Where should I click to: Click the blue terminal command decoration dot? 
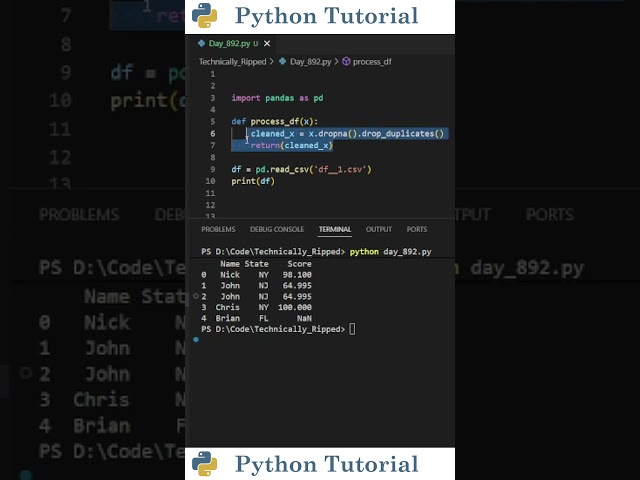(x=196, y=340)
